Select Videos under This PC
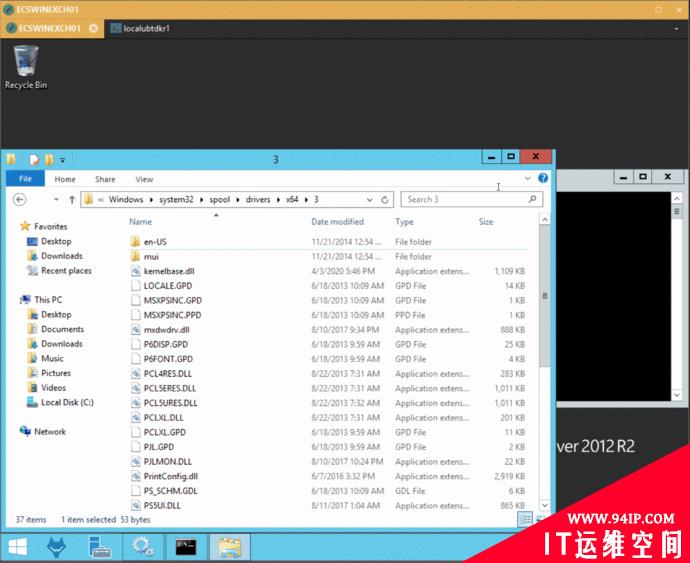 pyautogui.click(x=53, y=388)
